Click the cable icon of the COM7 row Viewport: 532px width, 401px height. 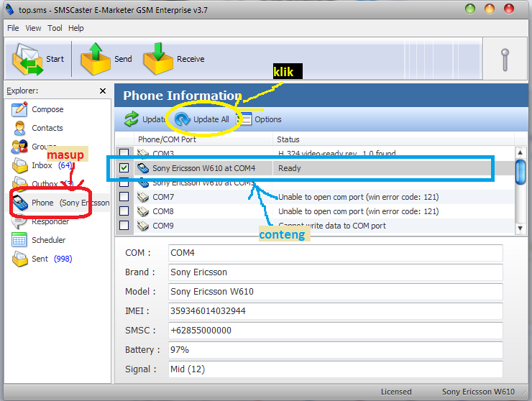coord(143,197)
